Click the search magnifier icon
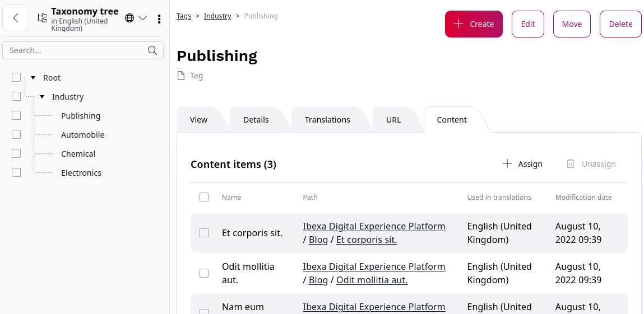The width and height of the screenshot is (644, 314). [x=152, y=50]
